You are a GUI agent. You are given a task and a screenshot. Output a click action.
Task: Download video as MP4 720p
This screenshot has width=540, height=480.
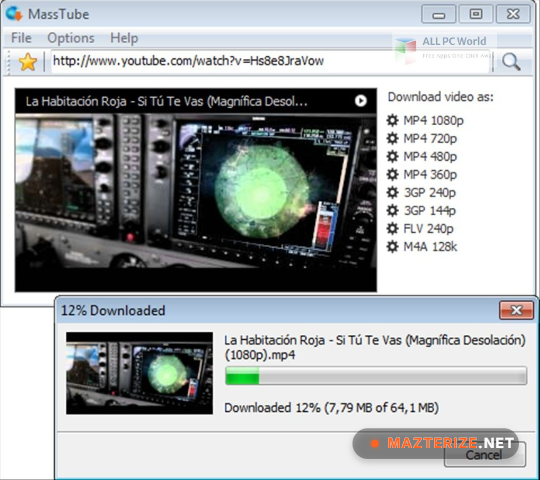click(x=430, y=138)
